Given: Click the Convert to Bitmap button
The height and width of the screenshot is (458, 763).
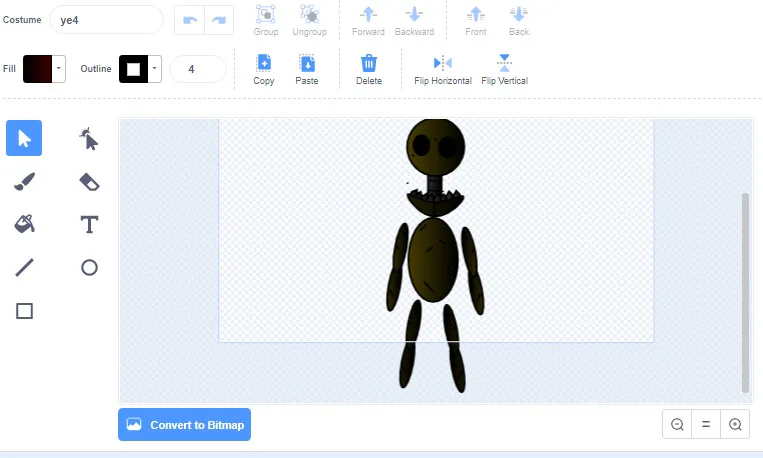Looking at the screenshot, I should [x=184, y=424].
